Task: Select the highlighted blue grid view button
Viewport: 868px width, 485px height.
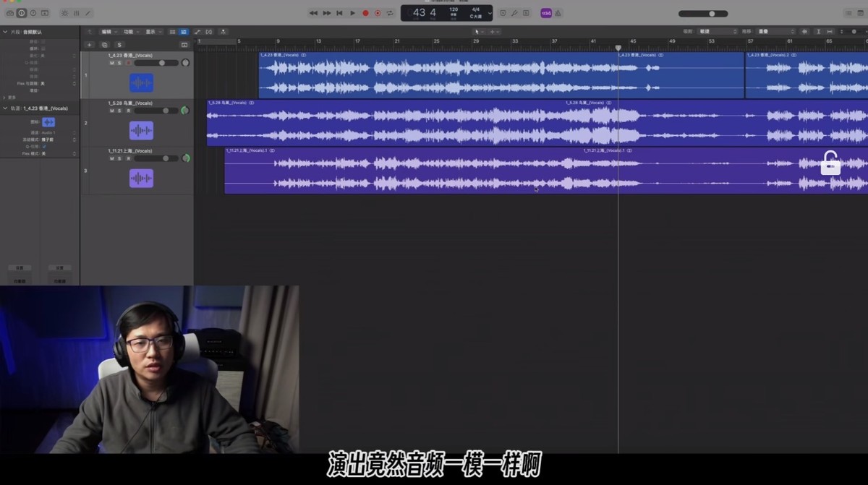Action: coord(184,32)
